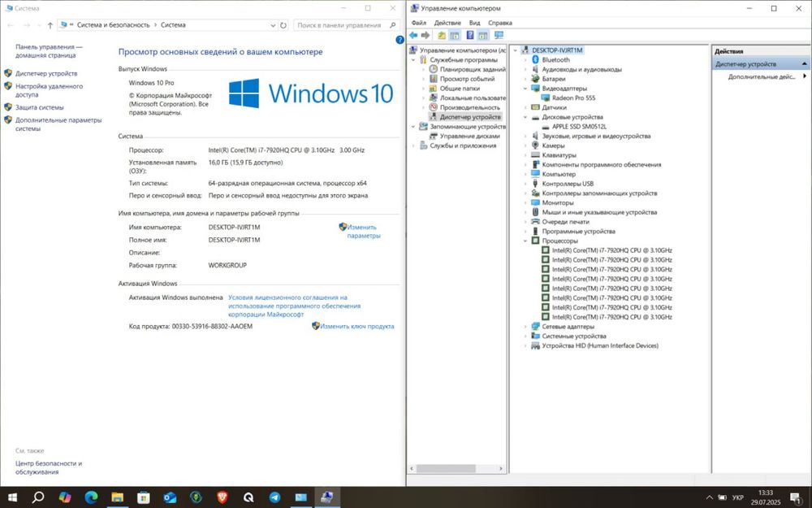Image resolution: width=812 pixels, height=508 pixels.
Task: Open Microsoft Edge from the taskbar
Action: pos(91,497)
